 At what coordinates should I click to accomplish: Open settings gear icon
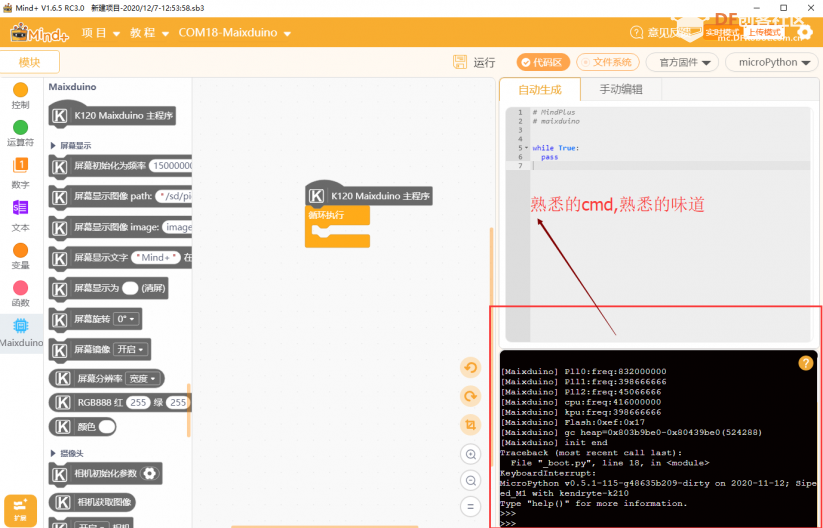tap(804, 33)
